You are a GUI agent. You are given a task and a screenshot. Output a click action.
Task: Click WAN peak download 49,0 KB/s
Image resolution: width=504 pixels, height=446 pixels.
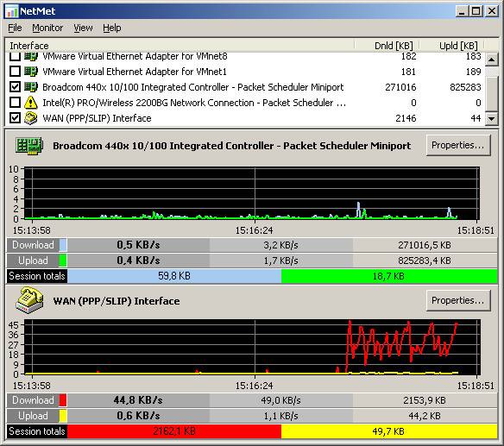point(281,400)
